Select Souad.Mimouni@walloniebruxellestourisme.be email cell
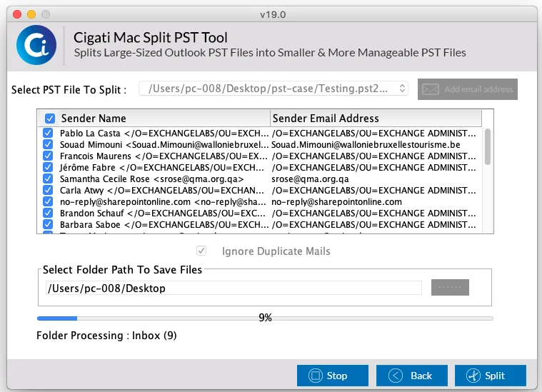 pyautogui.click(x=366, y=144)
